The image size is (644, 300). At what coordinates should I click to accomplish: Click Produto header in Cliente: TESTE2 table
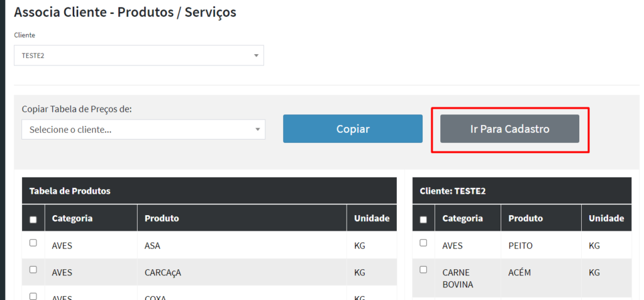(x=525, y=218)
